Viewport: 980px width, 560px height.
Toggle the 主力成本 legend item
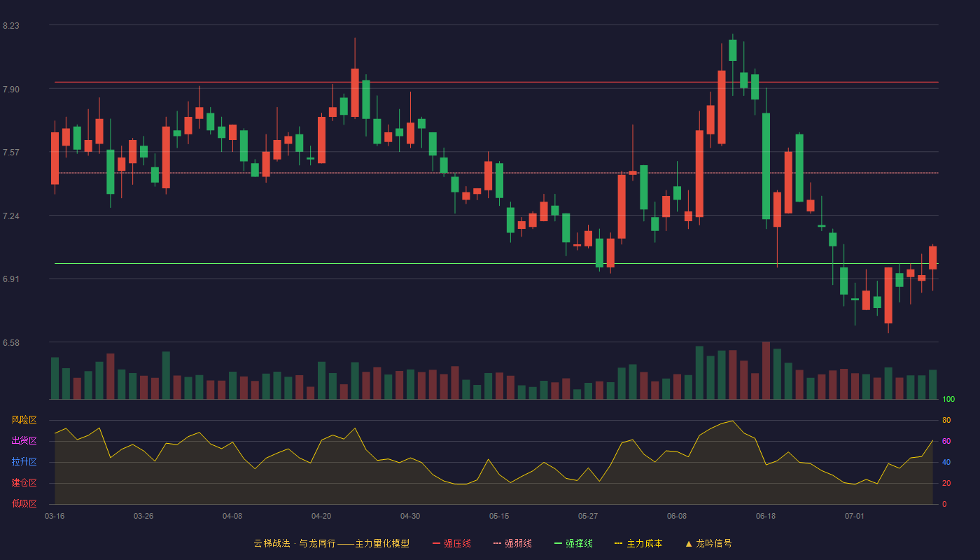click(638, 543)
